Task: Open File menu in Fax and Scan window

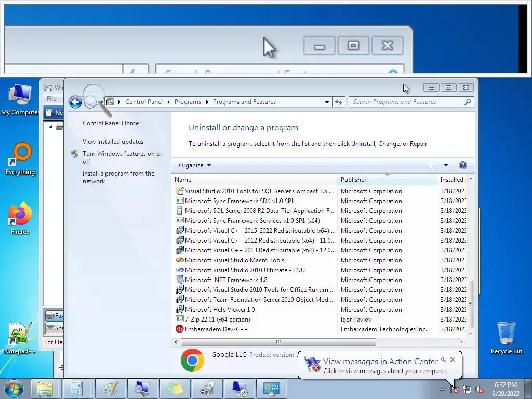Action: coord(51,99)
